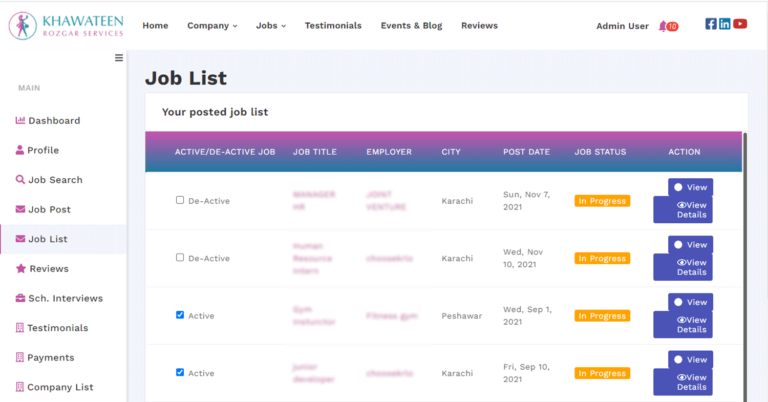768x402 pixels.
Task: Expand the Company dropdown in navbar
Action: point(212,26)
